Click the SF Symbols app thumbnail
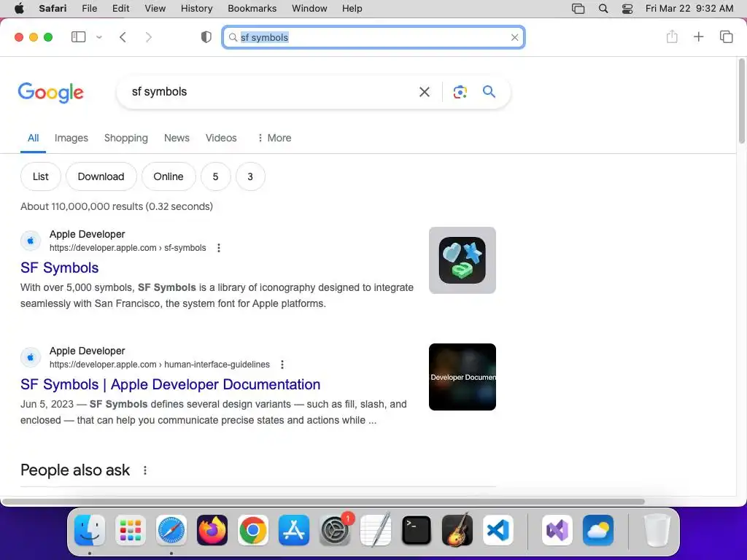The width and height of the screenshot is (747, 560). [462, 260]
